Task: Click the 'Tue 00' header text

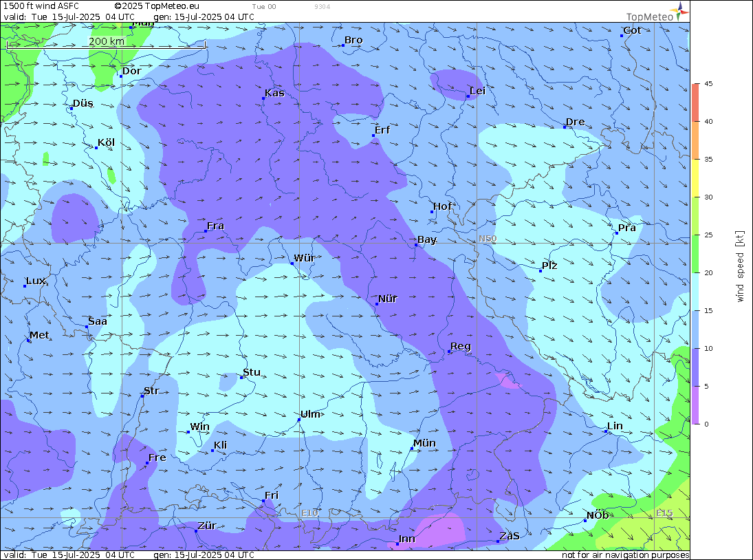Action: point(264,7)
